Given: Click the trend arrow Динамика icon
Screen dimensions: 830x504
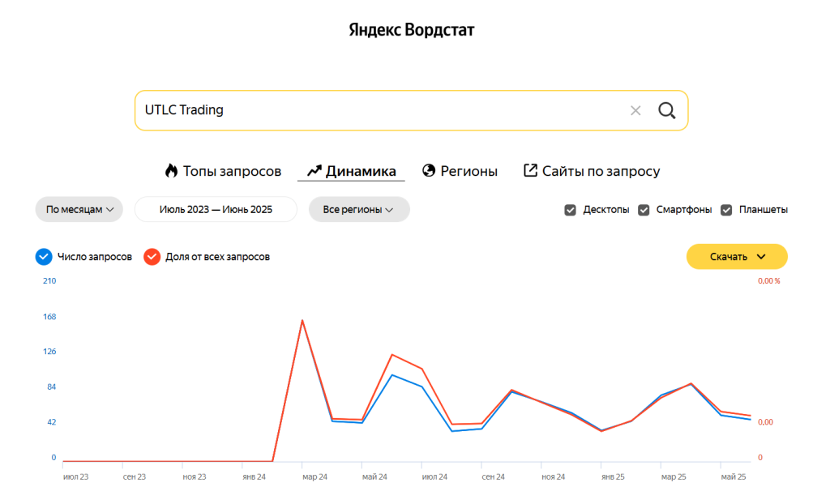Looking at the screenshot, I should coord(314,171).
